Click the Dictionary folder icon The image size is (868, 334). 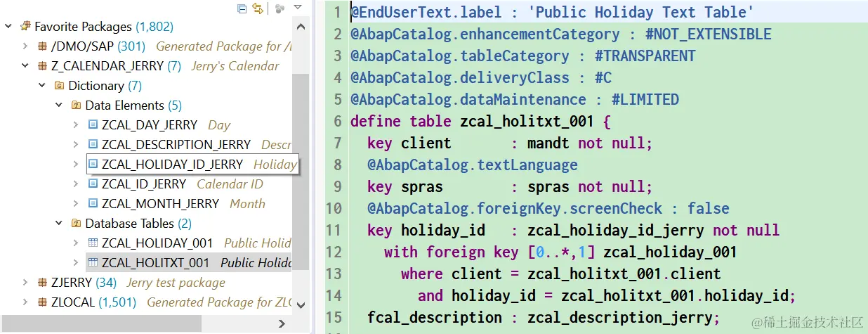click(60, 86)
